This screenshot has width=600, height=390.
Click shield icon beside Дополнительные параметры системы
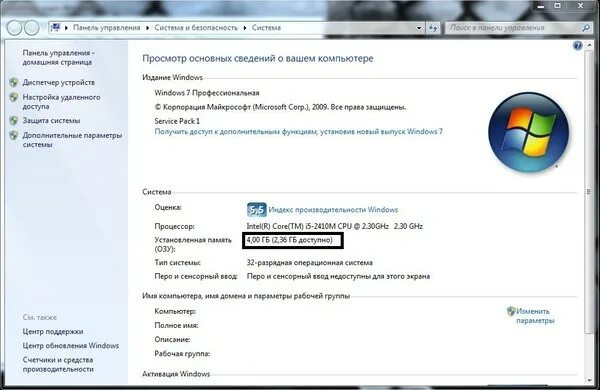14,135
